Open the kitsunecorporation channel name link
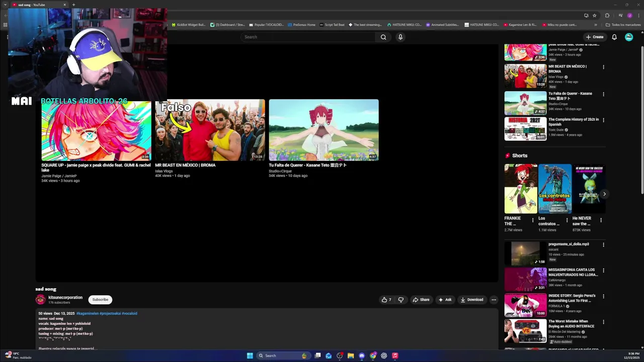The image size is (644, 362). point(65,297)
